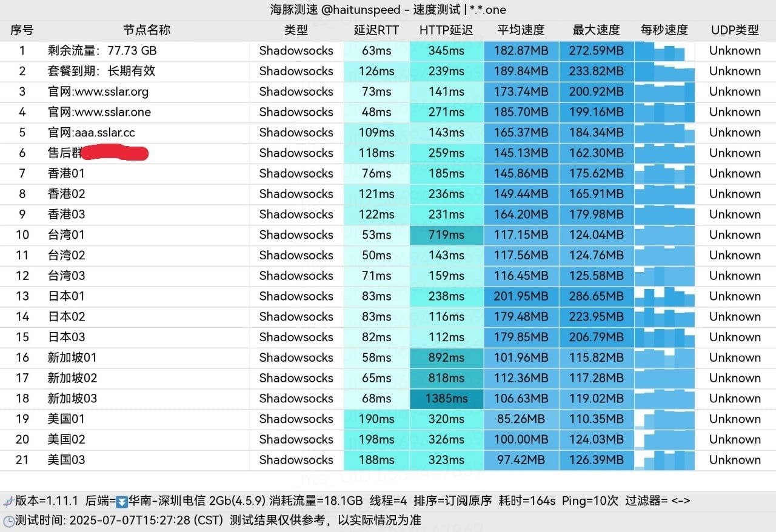Click the 85.26MB average speed cell
Viewport: 776px width, 532px height.
[521, 419]
